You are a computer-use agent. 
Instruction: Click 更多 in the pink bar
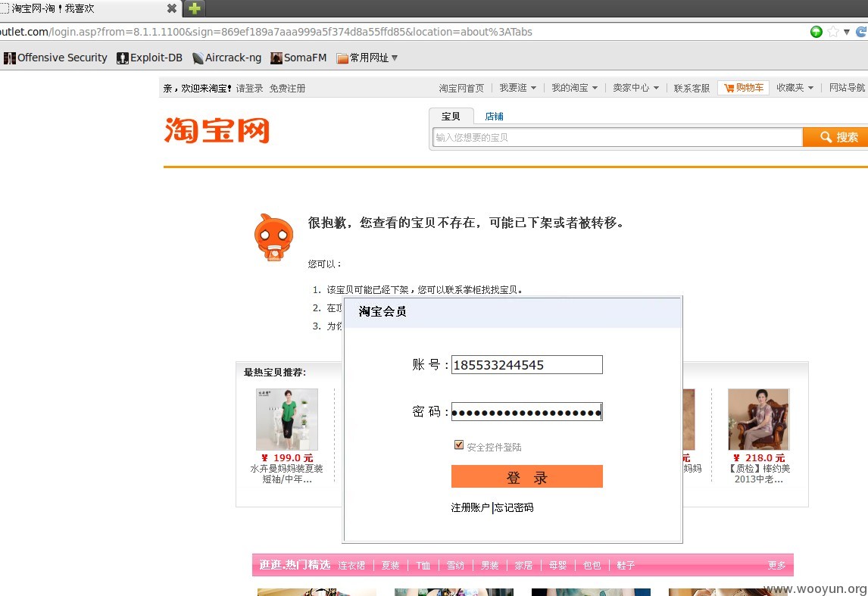(x=776, y=566)
